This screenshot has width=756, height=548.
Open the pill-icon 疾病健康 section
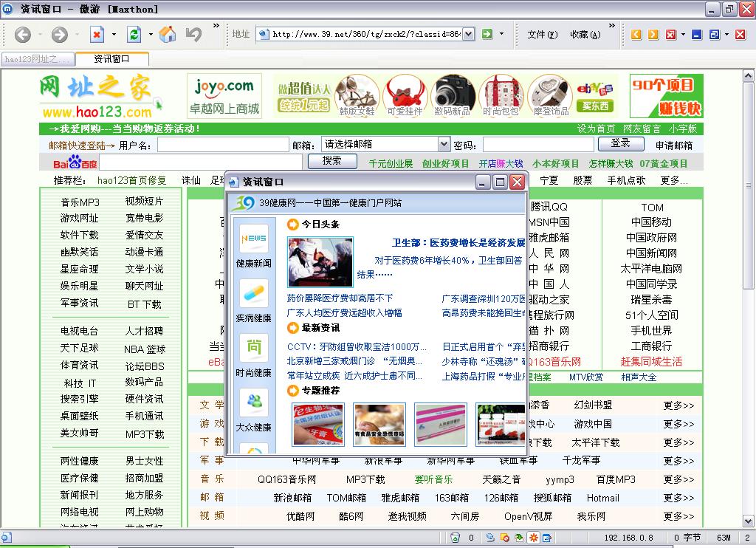pos(253,301)
